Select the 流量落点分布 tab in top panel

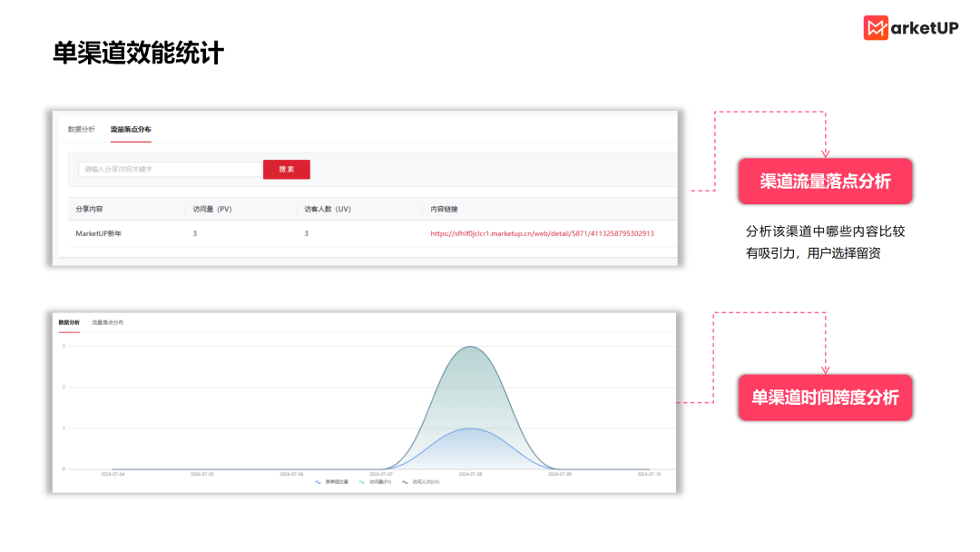point(131,130)
